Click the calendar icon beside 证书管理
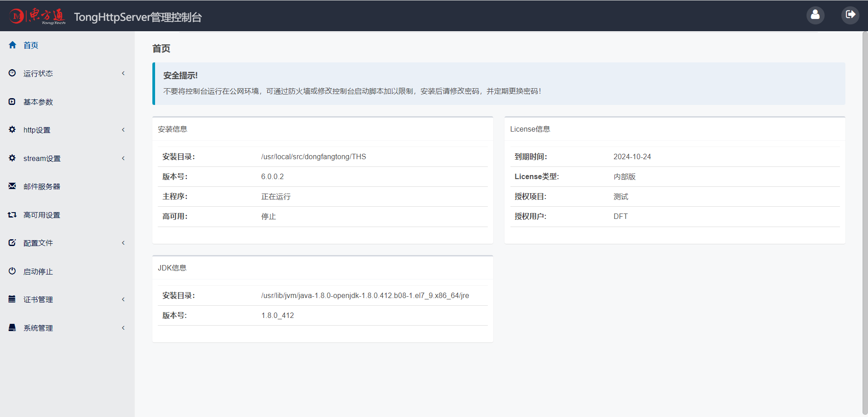The width and height of the screenshot is (868, 417). (x=12, y=299)
